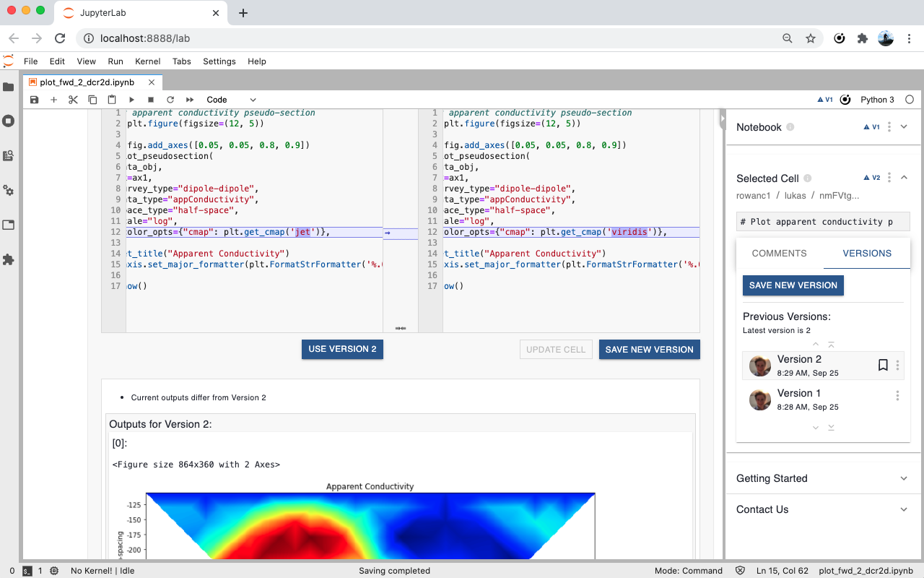
Task: Run the selected notebook cell
Action: coord(131,100)
